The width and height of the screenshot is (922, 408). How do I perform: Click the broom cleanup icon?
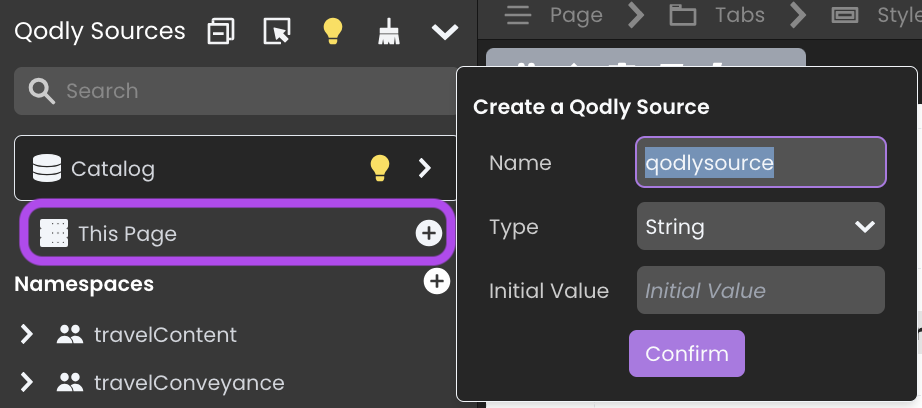[389, 31]
